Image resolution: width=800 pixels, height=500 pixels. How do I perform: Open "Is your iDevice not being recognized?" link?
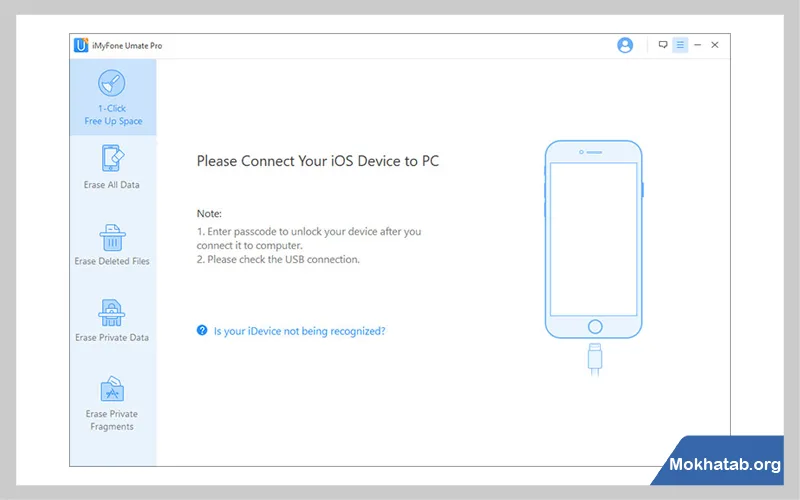299,330
